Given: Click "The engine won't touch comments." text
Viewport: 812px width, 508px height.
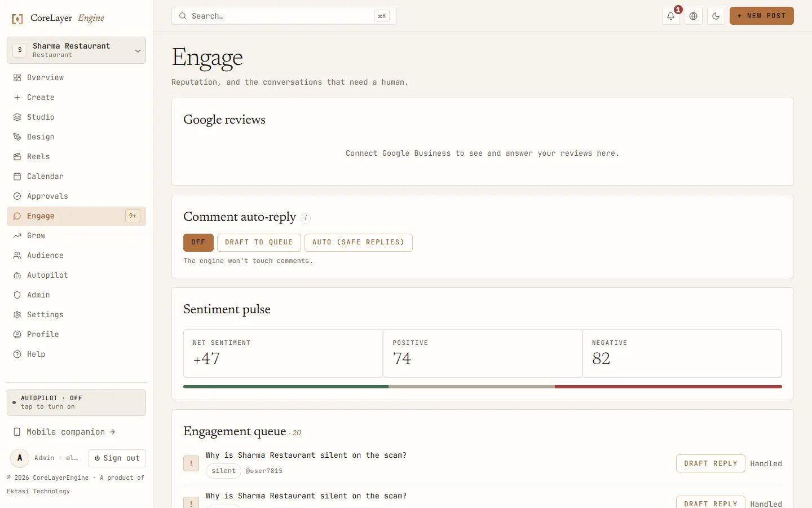Looking at the screenshot, I should point(248,261).
